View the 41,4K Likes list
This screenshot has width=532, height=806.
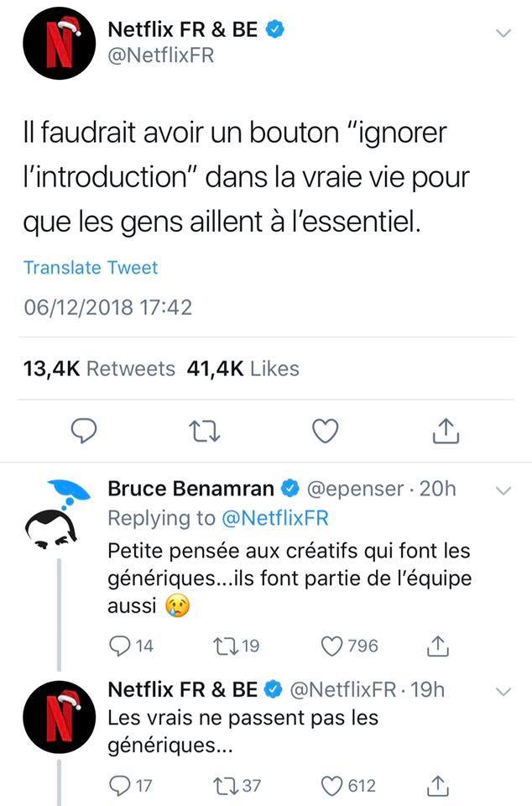[x=243, y=369]
